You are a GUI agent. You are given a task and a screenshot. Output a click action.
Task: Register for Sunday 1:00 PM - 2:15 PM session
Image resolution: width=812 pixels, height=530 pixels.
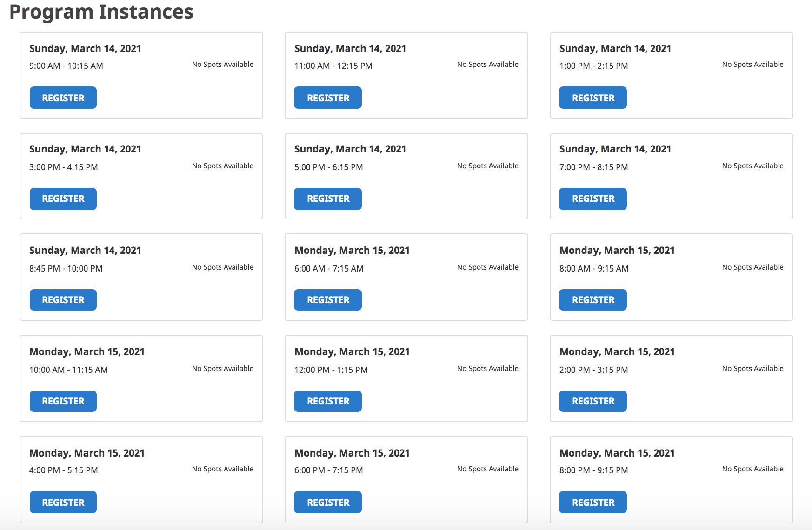(593, 98)
